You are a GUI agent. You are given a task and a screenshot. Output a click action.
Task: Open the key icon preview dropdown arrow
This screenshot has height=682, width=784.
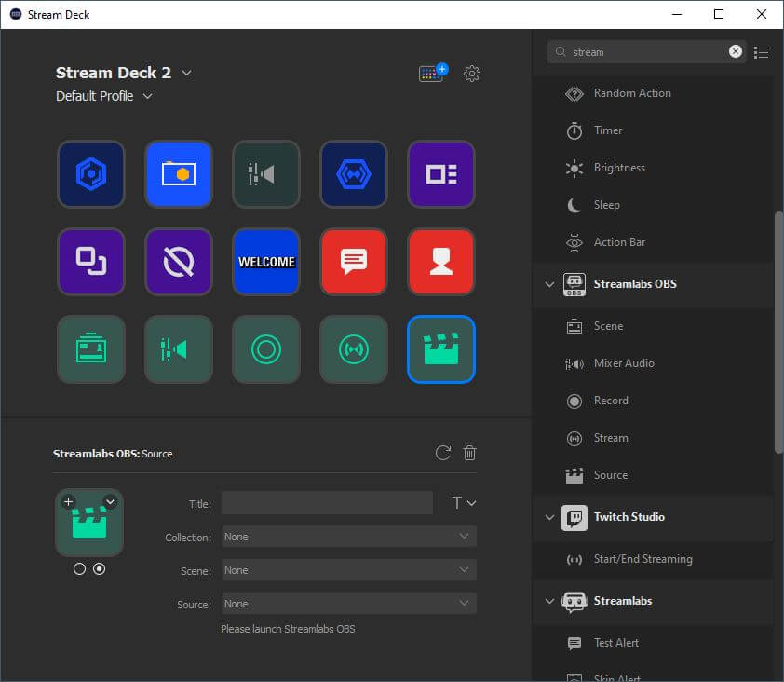pos(111,501)
